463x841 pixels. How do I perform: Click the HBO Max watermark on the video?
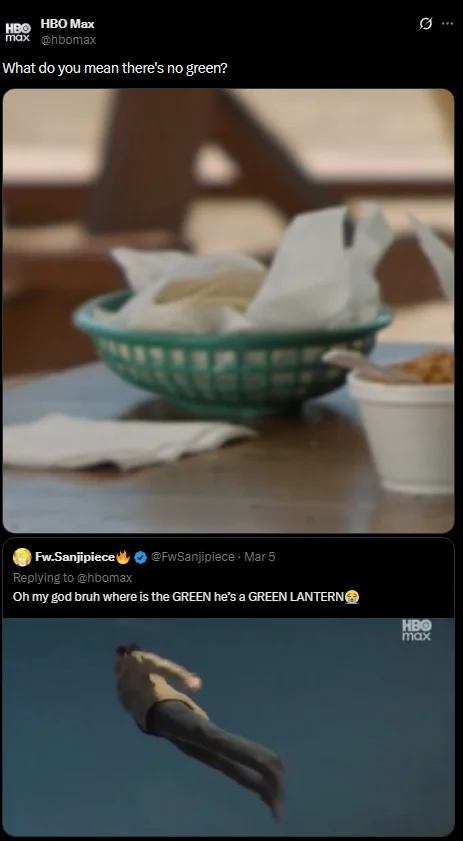pyautogui.click(x=417, y=630)
